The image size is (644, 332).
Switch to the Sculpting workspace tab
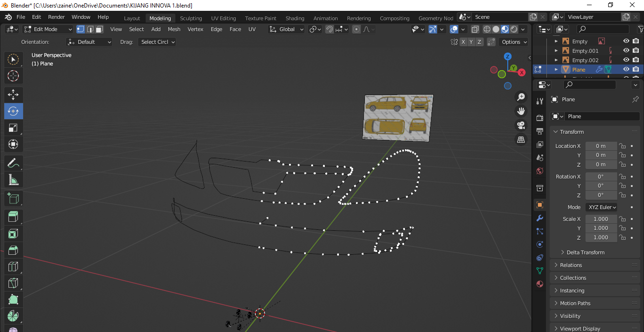pos(191,18)
